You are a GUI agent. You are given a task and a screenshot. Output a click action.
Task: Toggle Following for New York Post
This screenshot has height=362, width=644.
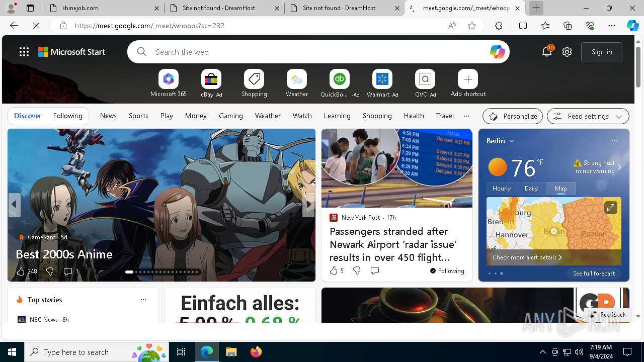click(447, 270)
